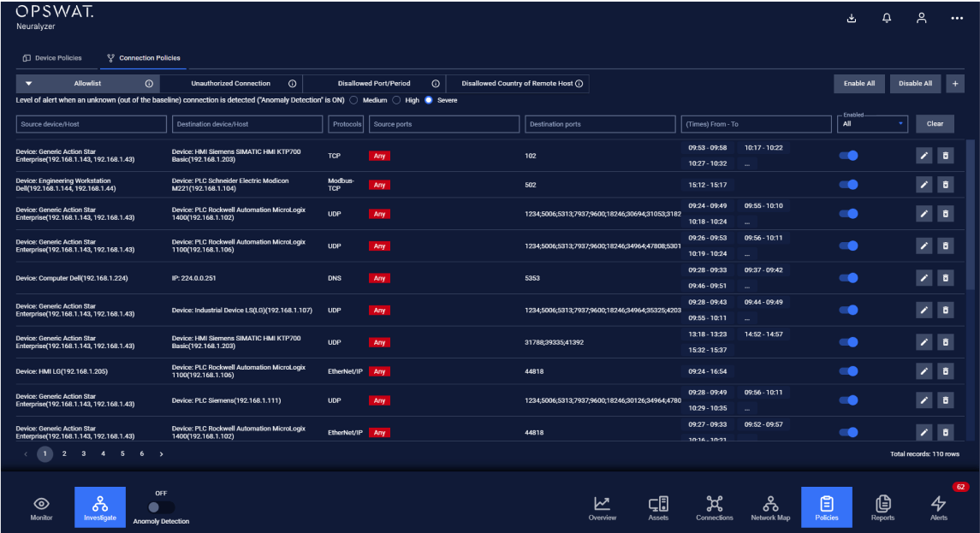
Task: Select the Medium alert level
Action: tap(354, 100)
